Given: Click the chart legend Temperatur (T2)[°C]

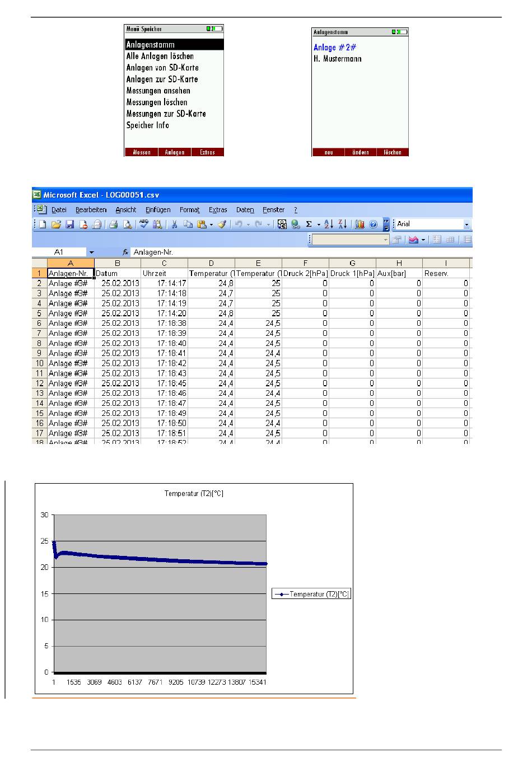Looking at the screenshot, I should pos(311,594).
